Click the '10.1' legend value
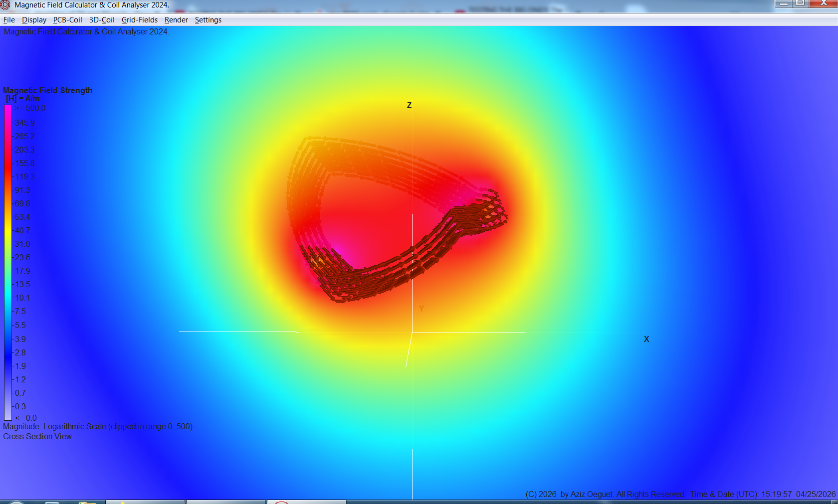The image size is (838, 504). [22, 298]
